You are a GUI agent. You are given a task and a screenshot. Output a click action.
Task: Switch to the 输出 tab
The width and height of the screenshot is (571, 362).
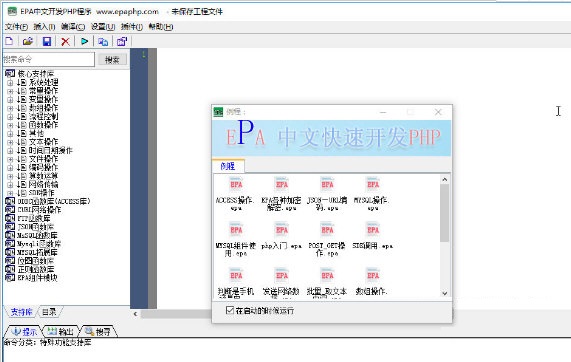pyautogui.click(x=60, y=331)
